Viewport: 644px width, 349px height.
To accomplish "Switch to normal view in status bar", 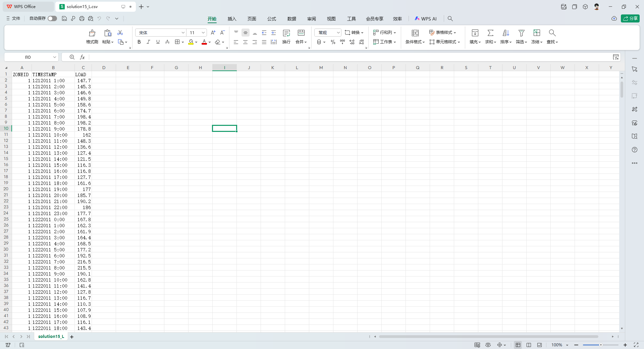I will coord(518,345).
